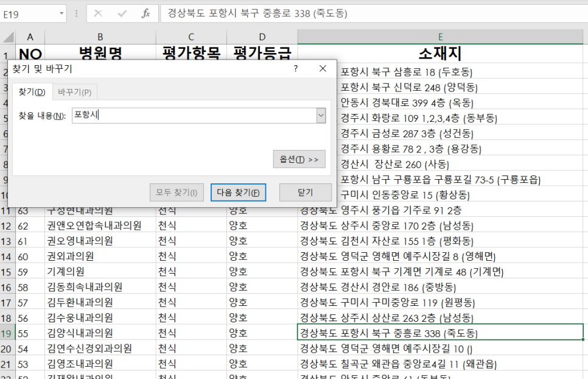The image size is (588, 379).
Task: Select row 15 header
Action: [6, 272]
